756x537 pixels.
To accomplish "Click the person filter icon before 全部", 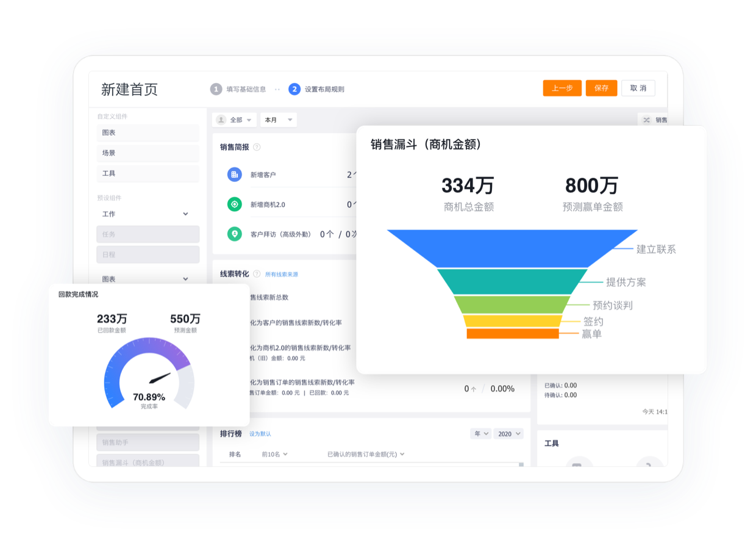I will pyautogui.click(x=221, y=120).
